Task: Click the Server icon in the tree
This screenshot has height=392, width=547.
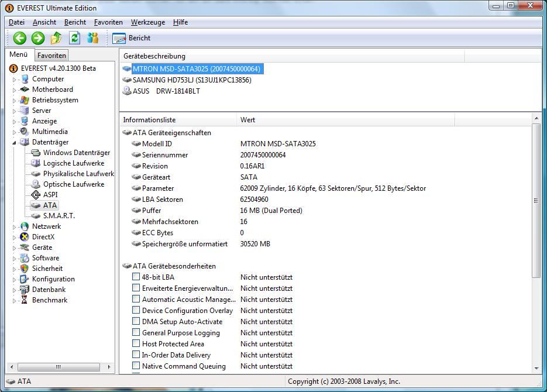Action: (25, 111)
